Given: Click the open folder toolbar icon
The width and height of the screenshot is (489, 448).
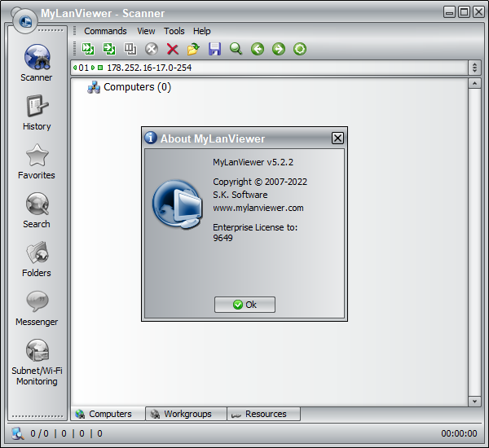Looking at the screenshot, I should [x=193, y=49].
